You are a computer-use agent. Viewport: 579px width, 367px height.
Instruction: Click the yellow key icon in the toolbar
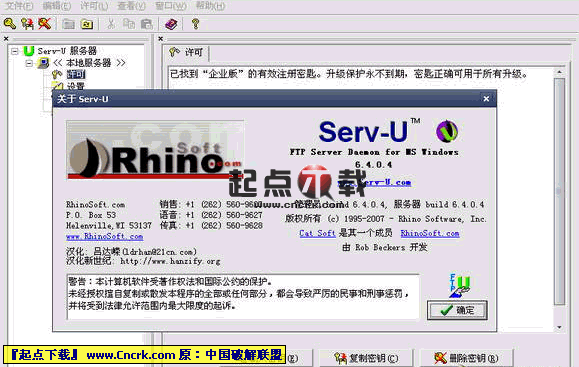tap(10, 24)
